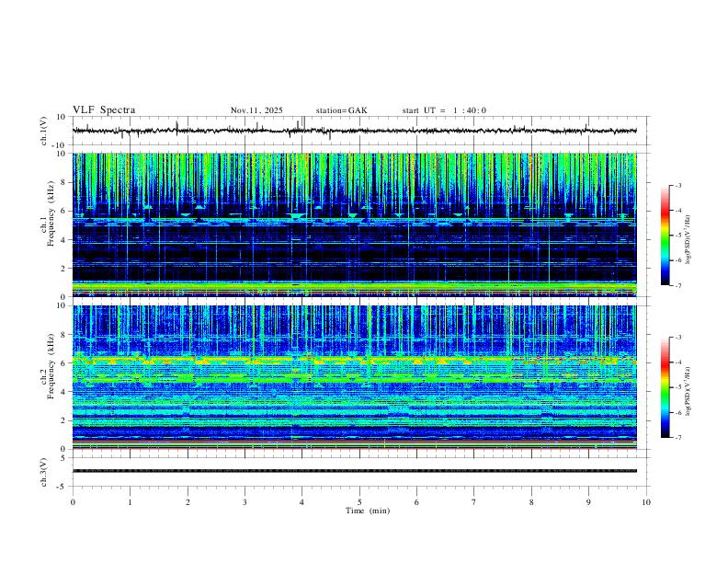Image resolution: width=728 pixels, height=563 pixels.
Task: Click the ch.2 colorbar log(PSD) label
Action: [688, 391]
